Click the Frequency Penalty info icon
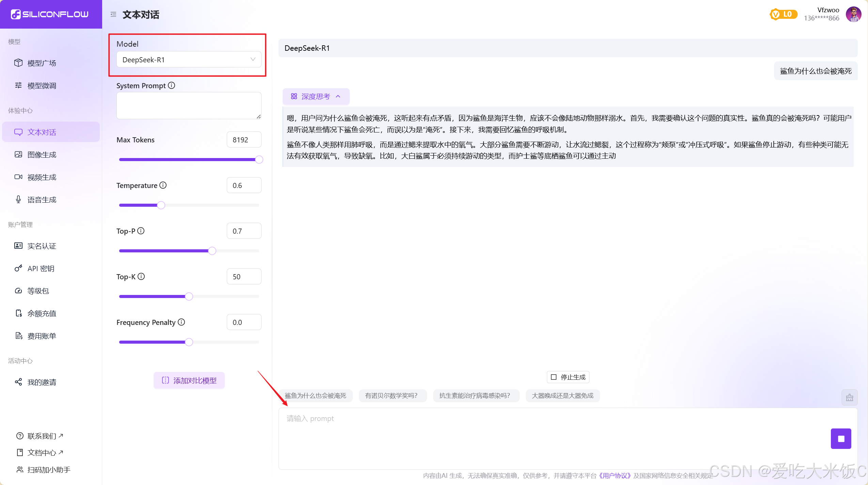The width and height of the screenshot is (868, 485). pos(182,322)
